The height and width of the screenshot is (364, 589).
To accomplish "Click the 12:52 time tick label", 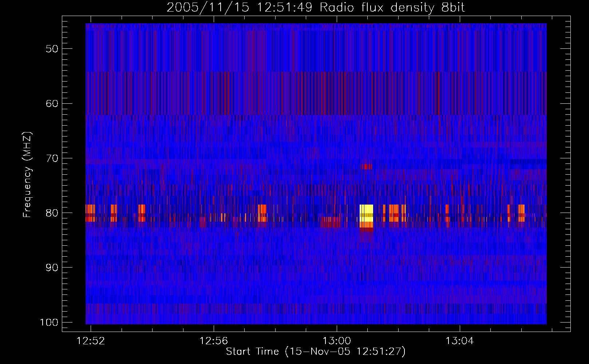I will (91, 341).
